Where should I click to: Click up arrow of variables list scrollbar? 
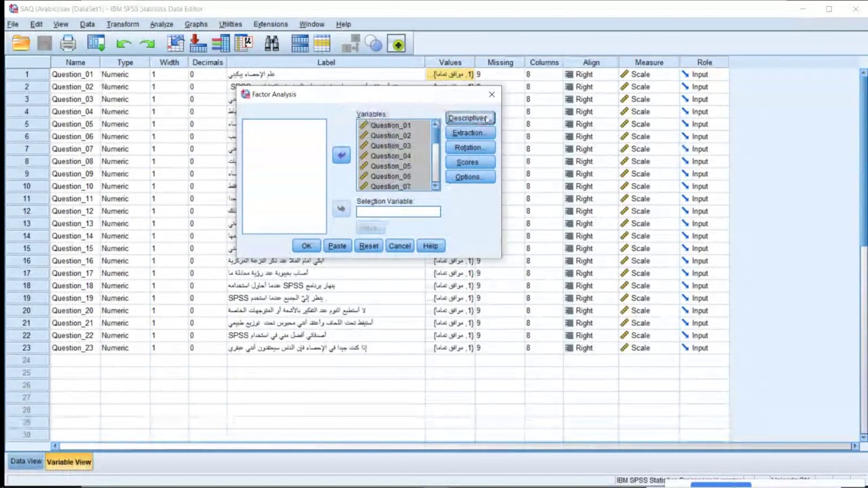435,124
